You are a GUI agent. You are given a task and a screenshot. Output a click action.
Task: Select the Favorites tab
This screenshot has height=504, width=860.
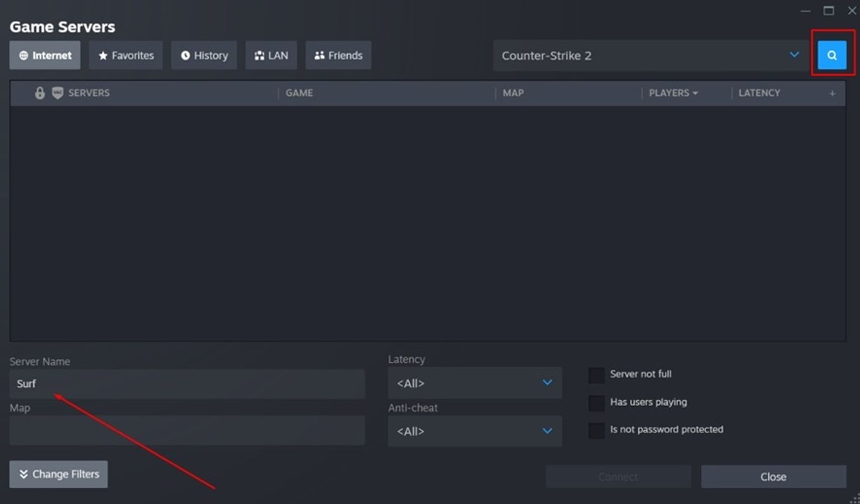point(125,55)
